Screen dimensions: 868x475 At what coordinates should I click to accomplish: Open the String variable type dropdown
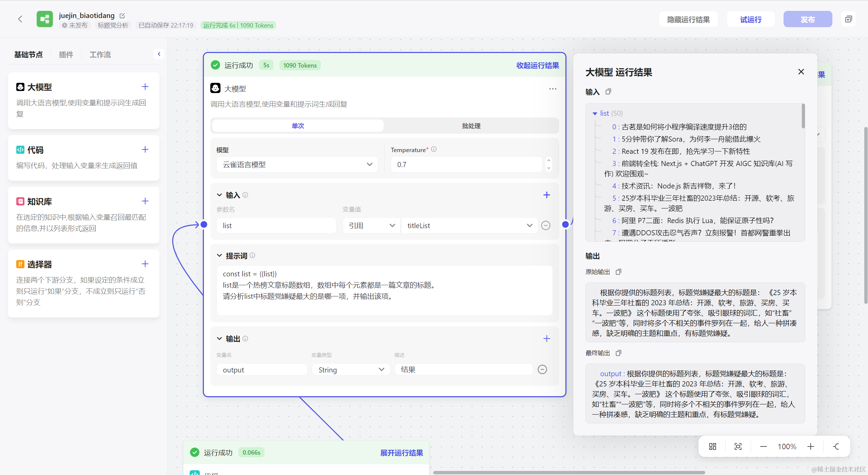click(351, 370)
